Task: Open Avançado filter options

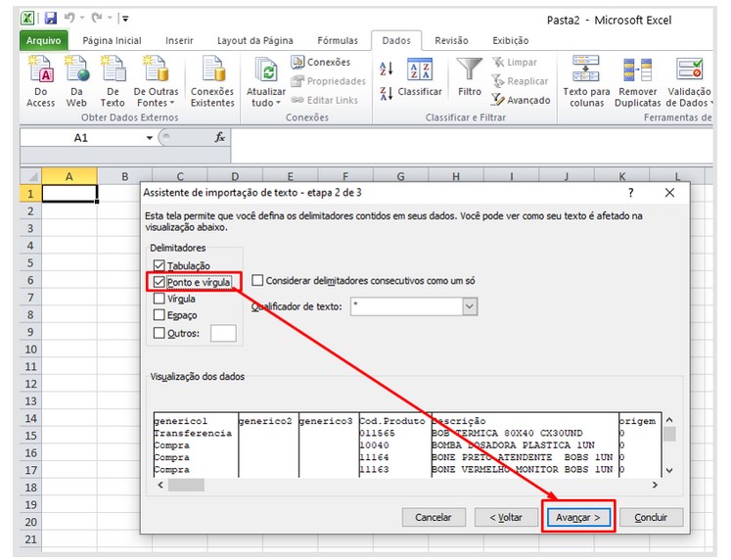Action: pos(521,100)
